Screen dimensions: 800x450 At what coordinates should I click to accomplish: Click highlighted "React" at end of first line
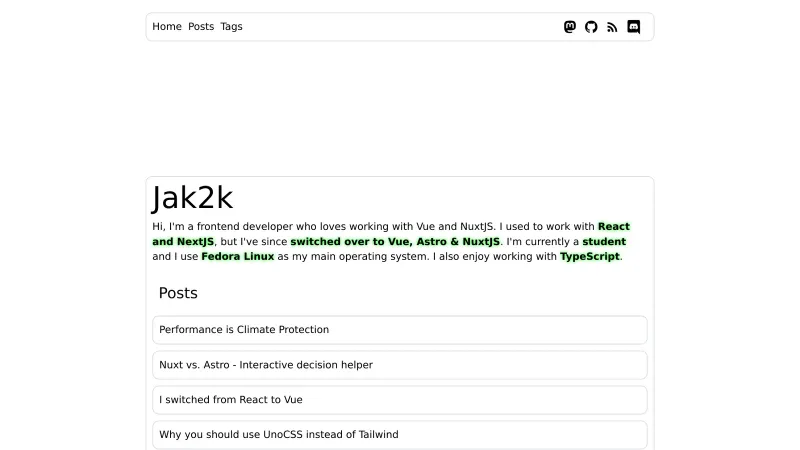[x=614, y=227]
